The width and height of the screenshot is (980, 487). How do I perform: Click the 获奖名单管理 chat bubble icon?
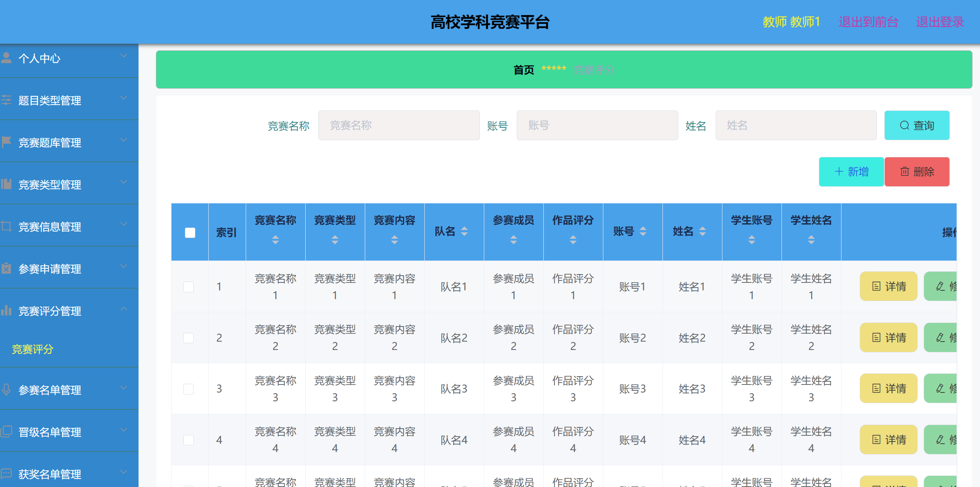tap(6, 473)
